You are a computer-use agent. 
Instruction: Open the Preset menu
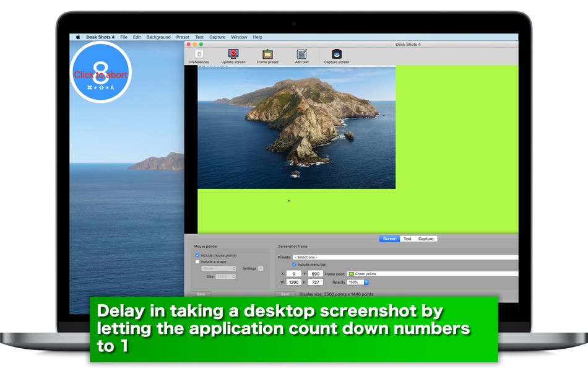click(x=183, y=37)
